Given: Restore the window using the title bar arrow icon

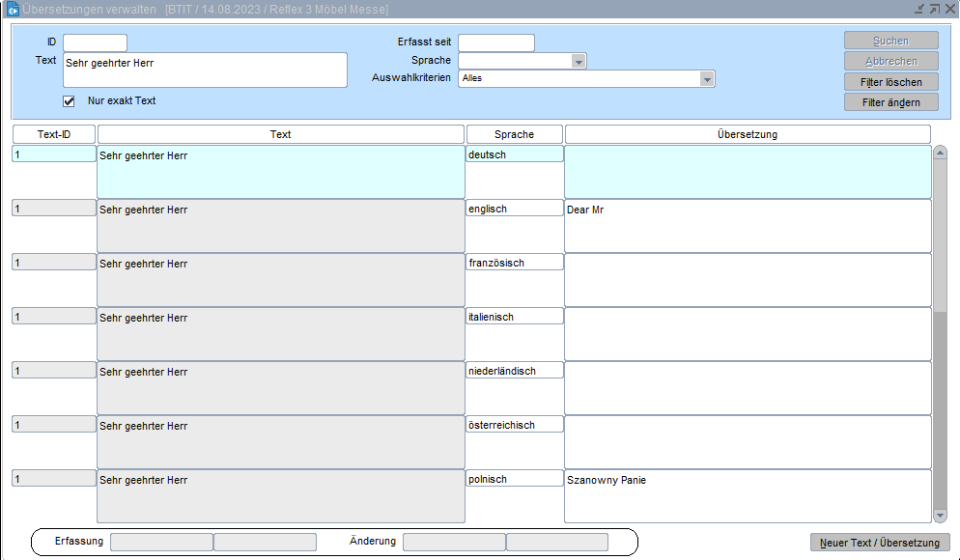Looking at the screenshot, I should pos(934,9).
